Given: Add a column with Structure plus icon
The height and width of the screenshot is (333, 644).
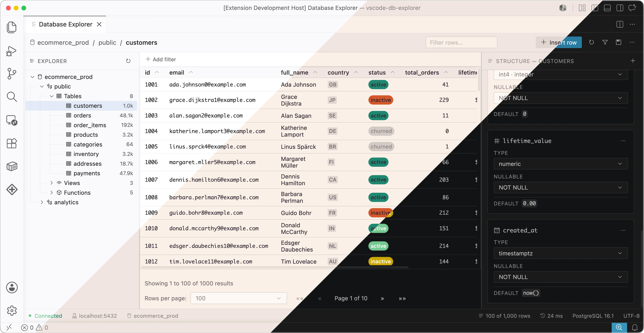Looking at the screenshot, I should tap(633, 61).
